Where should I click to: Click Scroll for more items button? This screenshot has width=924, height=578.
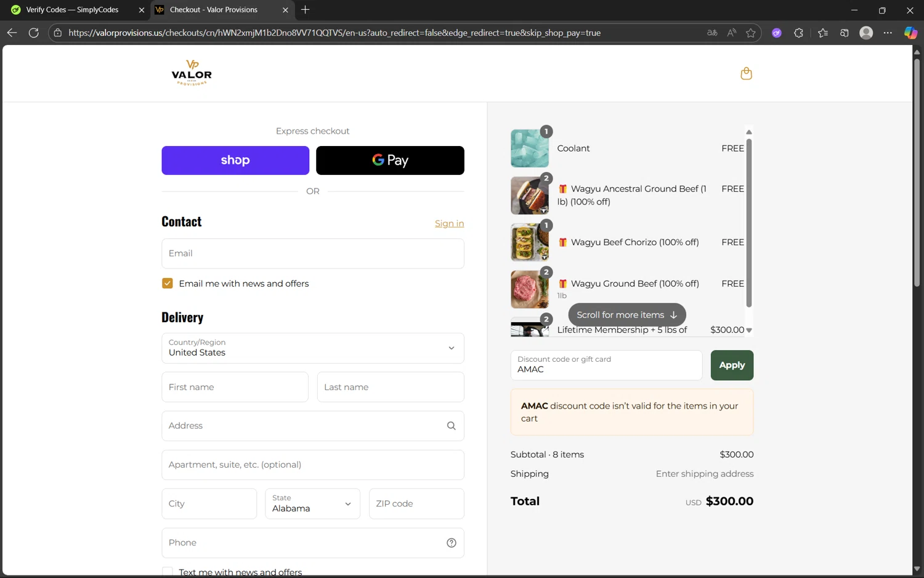[627, 315]
